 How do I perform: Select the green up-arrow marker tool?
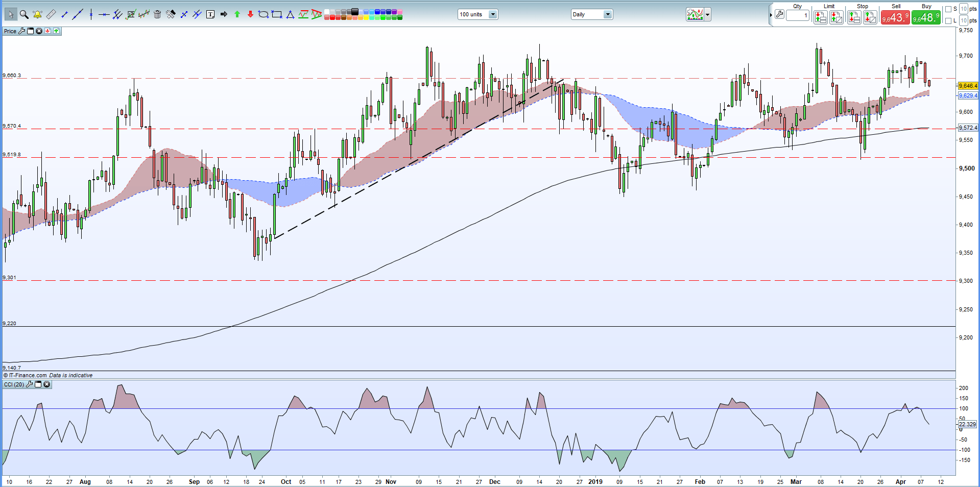237,14
